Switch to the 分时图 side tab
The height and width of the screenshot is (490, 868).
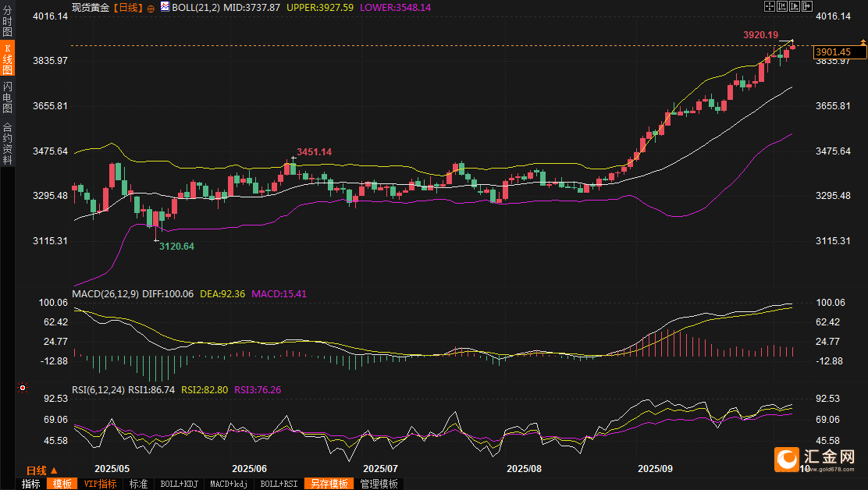[x=7, y=22]
